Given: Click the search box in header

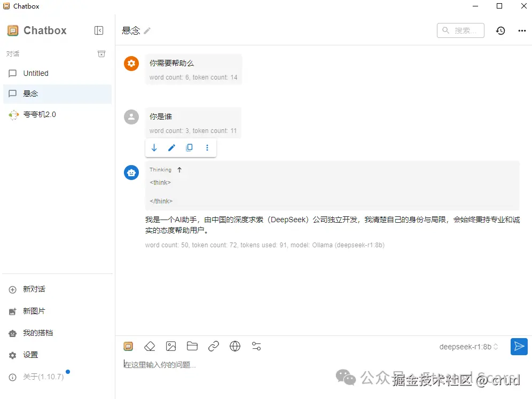Looking at the screenshot, I should (x=460, y=30).
